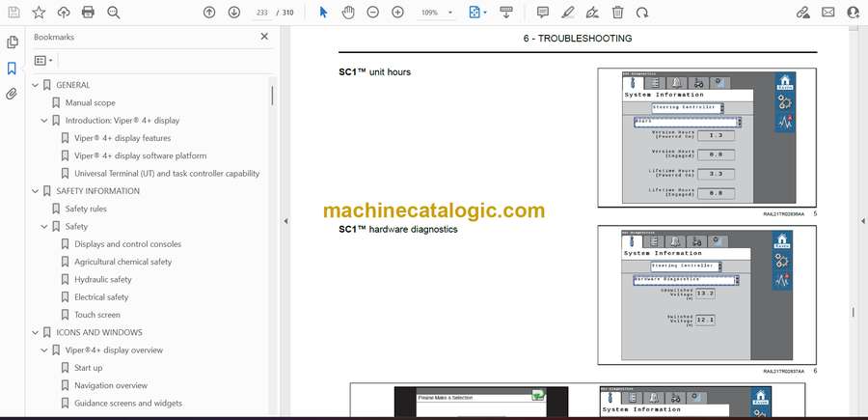868x420 pixels.
Task: Collapse the GENERAL bookmark section
Action: (36, 85)
